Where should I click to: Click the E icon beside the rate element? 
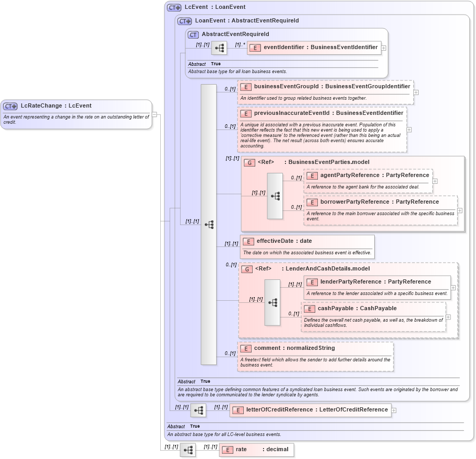coord(228,449)
